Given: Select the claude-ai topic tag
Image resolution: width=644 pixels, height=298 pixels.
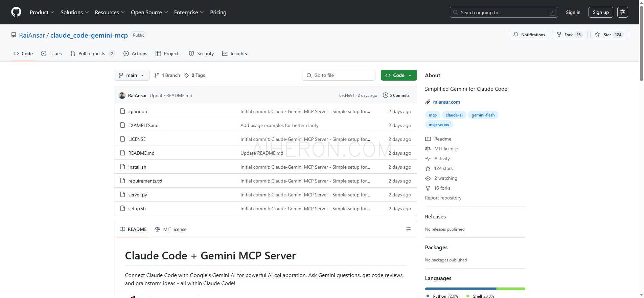Looking at the screenshot, I should click(454, 115).
